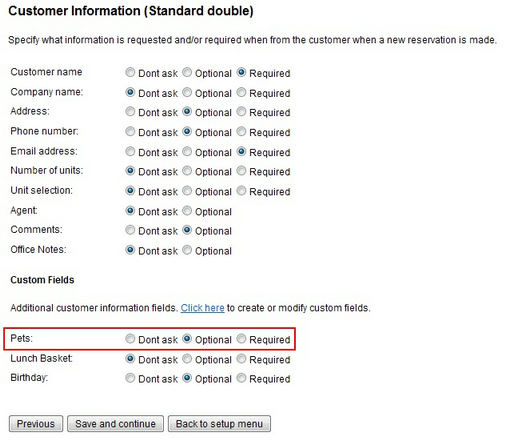Select Optional for Office Notes
Viewport: 510px width, 445px height.
(187, 250)
